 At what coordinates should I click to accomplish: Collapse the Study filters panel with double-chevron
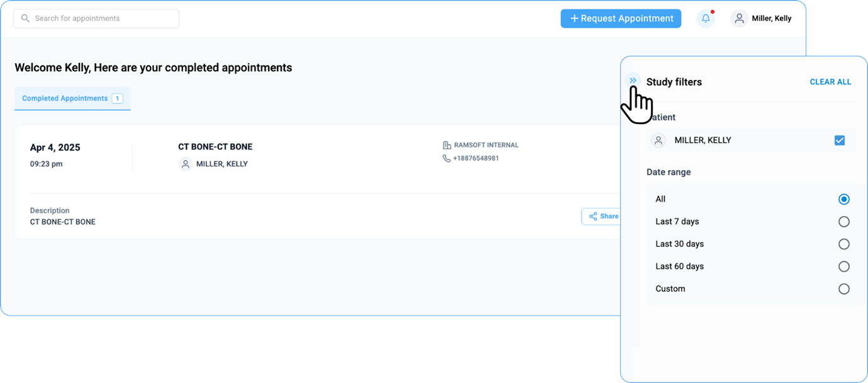(x=633, y=81)
